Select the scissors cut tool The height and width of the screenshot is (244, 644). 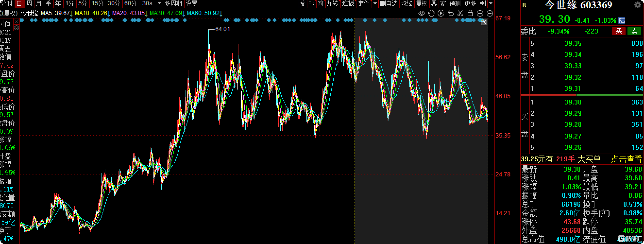460,13
